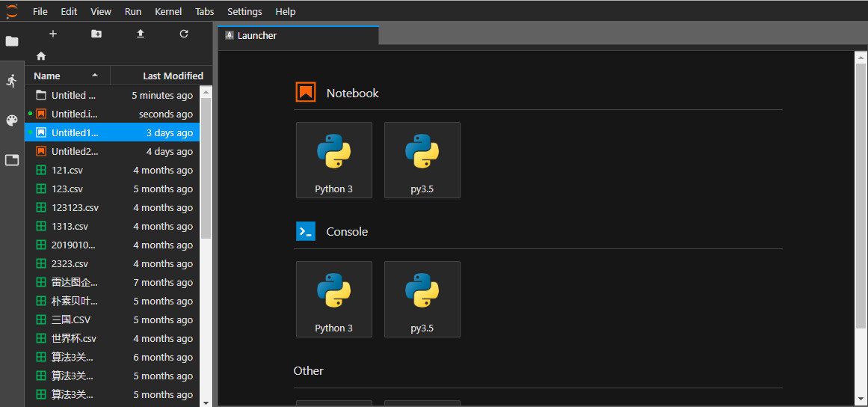Screen dimensions: 868x407
Task: Click the Upload Files icon
Action: (140, 34)
